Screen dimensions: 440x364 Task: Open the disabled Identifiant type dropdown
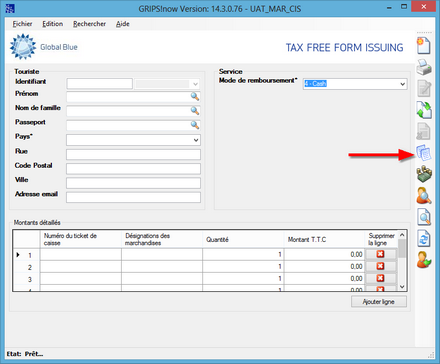[x=195, y=84]
